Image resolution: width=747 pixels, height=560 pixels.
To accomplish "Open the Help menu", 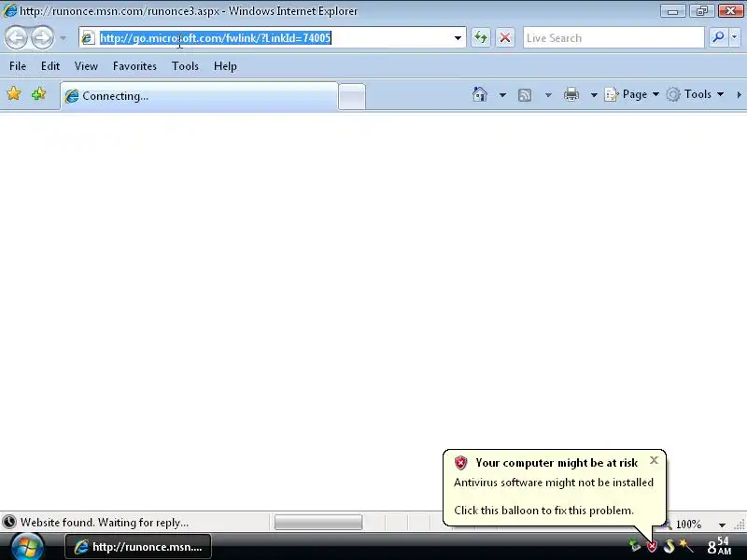I will [225, 66].
